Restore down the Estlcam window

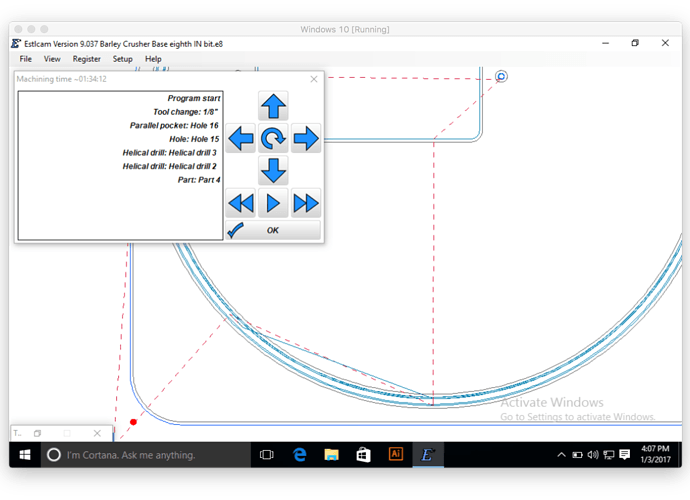[635, 43]
